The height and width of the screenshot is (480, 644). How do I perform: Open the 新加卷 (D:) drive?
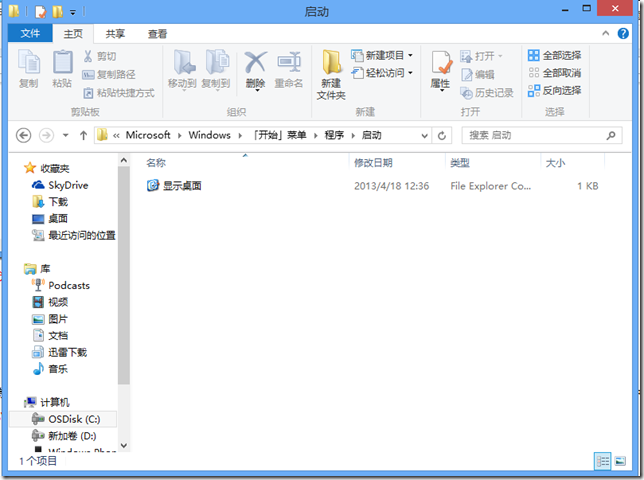(64, 436)
